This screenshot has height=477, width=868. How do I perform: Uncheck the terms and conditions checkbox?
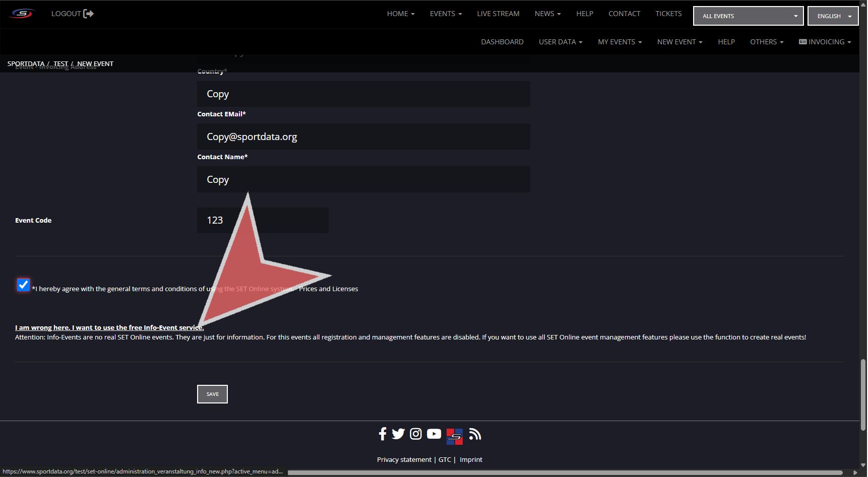pos(23,285)
